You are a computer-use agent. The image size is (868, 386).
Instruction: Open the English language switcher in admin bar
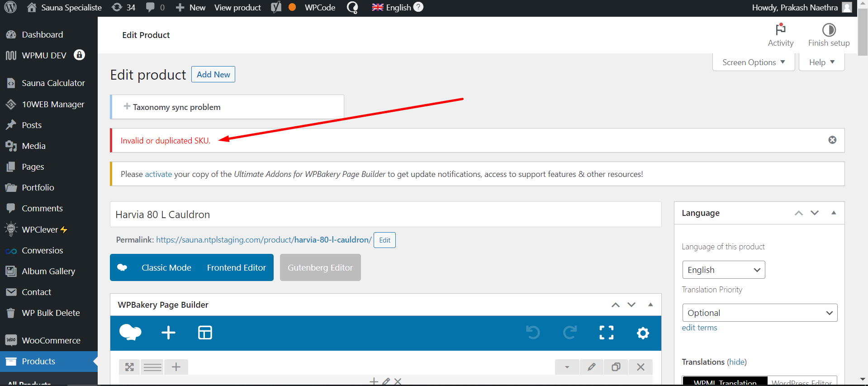(x=391, y=7)
